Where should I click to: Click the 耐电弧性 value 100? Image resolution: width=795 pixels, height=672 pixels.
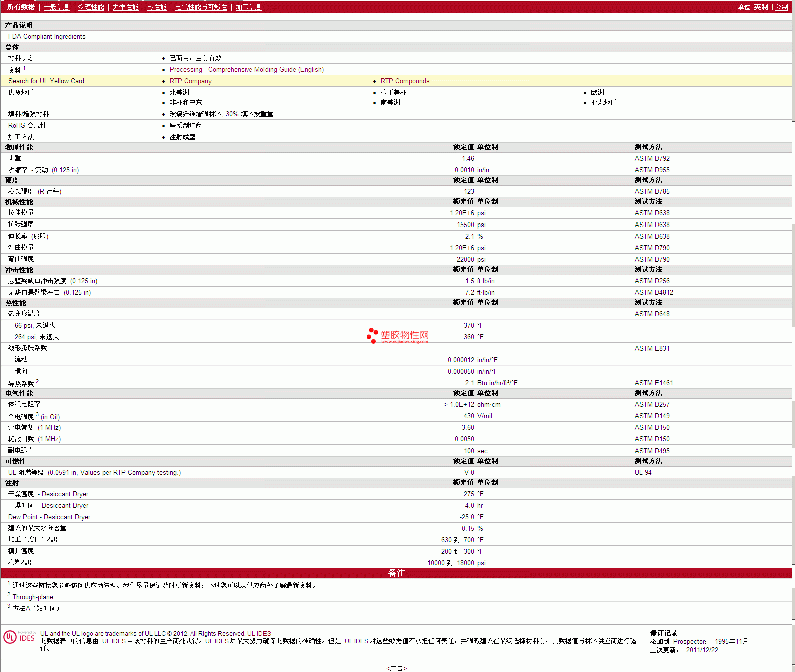pos(469,451)
